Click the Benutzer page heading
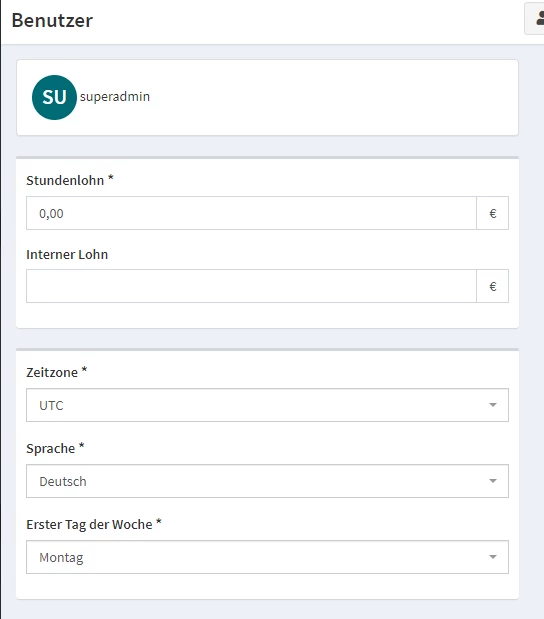Image resolution: width=544 pixels, height=619 pixels. point(52,20)
